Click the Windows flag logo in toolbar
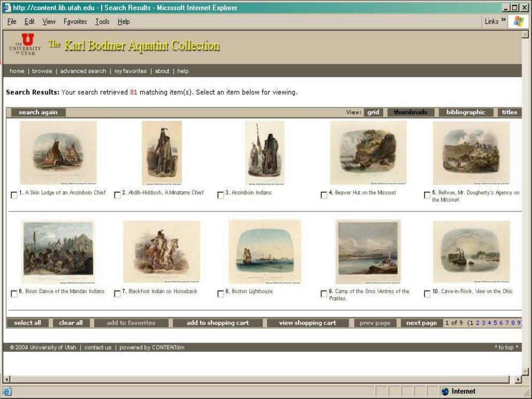Screen dimensions: 532x399 point(518,21)
